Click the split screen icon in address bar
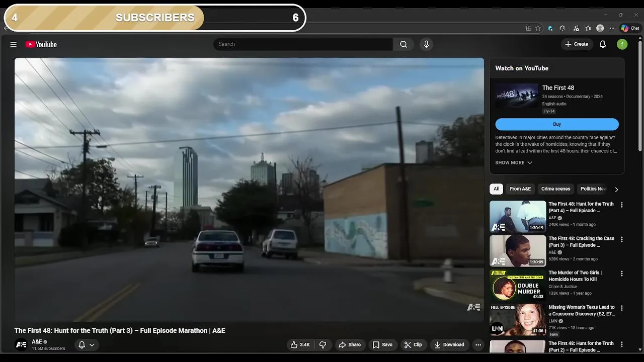 click(528, 28)
